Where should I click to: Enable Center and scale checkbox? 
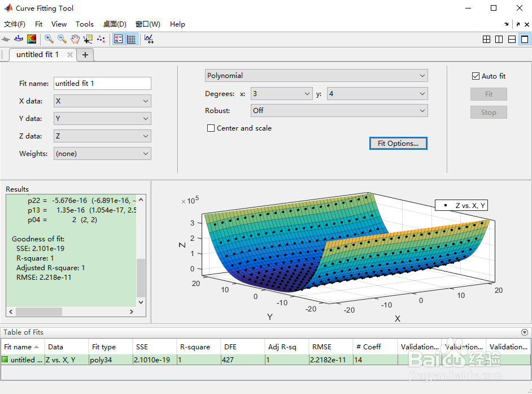[x=211, y=128]
